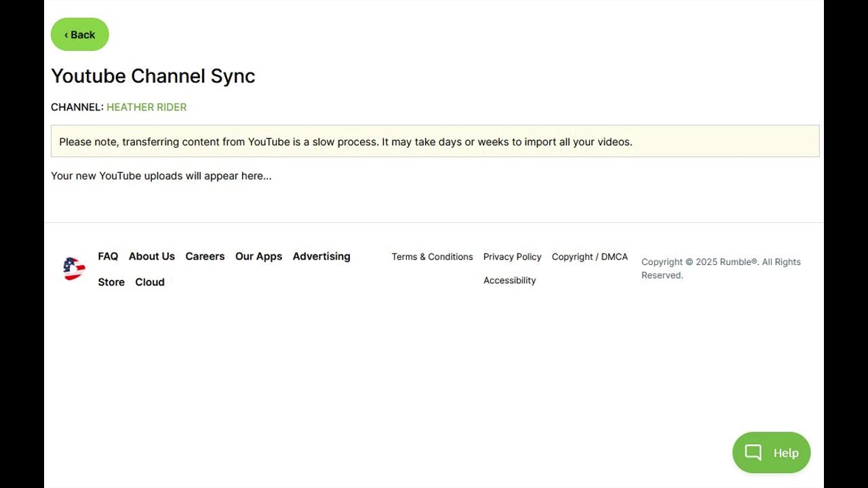
Task: Click the green Back button
Action: tap(80, 35)
